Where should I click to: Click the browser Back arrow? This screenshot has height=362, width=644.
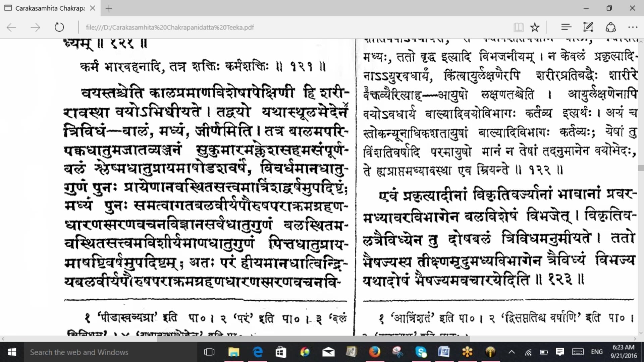click(11, 27)
